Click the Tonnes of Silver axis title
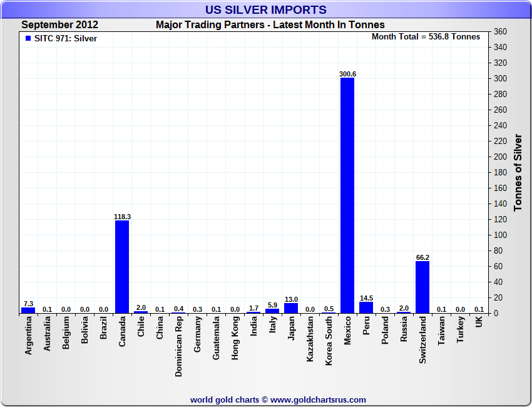This screenshot has height=407, width=532. (518, 172)
